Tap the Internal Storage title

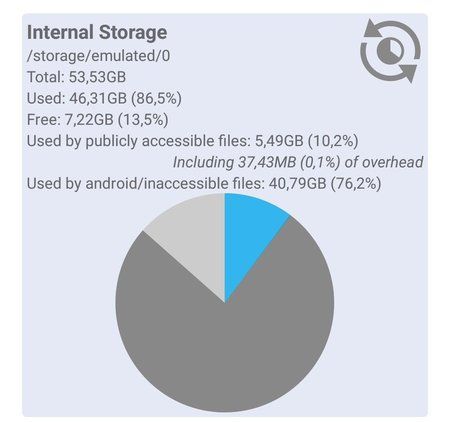pyautogui.click(x=97, y=33)
